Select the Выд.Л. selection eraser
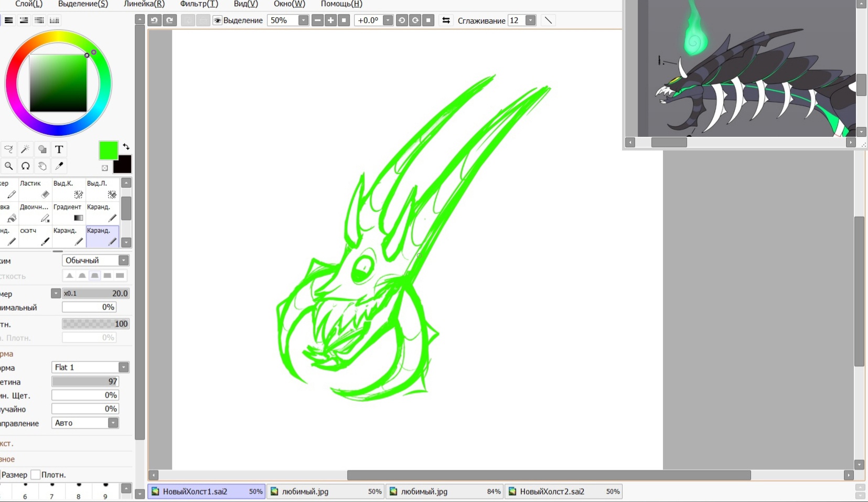The width and height of the screenshot is (868, 502). 102,190
